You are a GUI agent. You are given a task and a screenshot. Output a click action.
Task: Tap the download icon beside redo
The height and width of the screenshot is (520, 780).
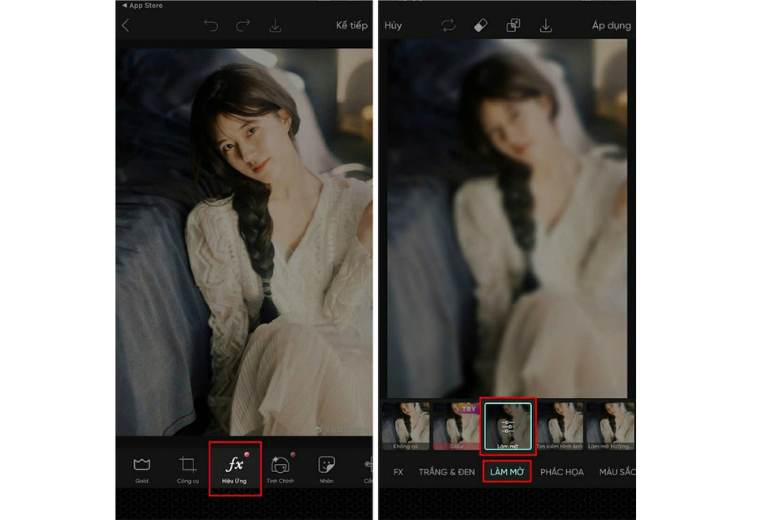(x=275, y=25)
